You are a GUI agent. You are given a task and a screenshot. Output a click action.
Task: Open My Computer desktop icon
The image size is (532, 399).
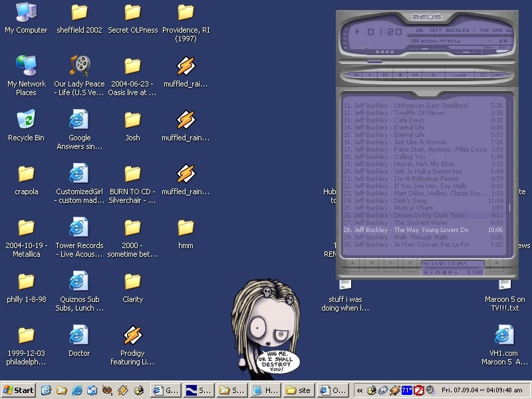tap(26, 18)
